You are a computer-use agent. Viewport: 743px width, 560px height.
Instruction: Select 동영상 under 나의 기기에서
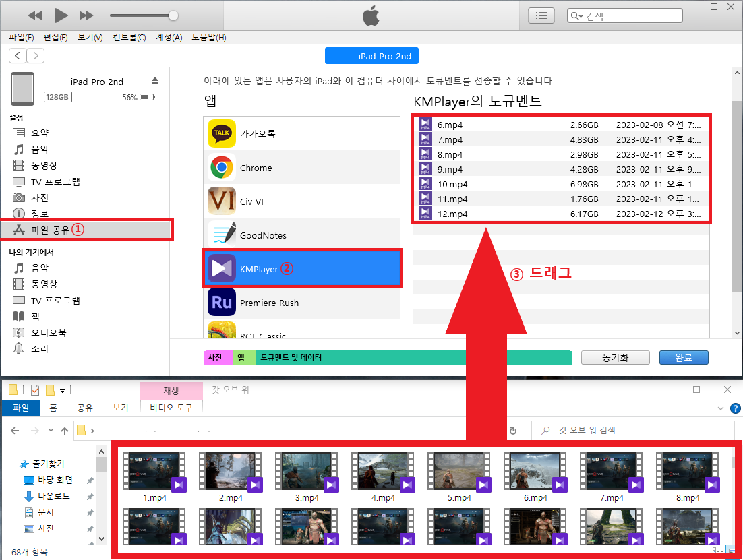[44, 284]
